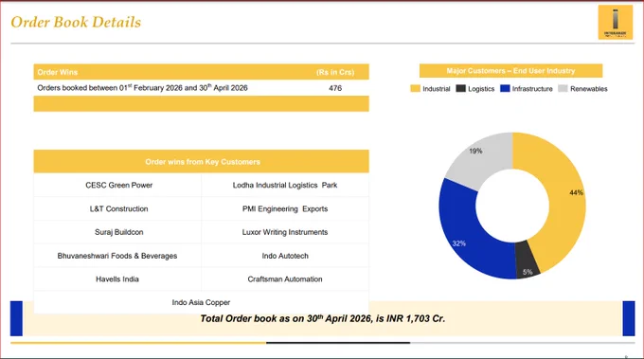Select the CESC Green Power cell

tap(118, 186)
